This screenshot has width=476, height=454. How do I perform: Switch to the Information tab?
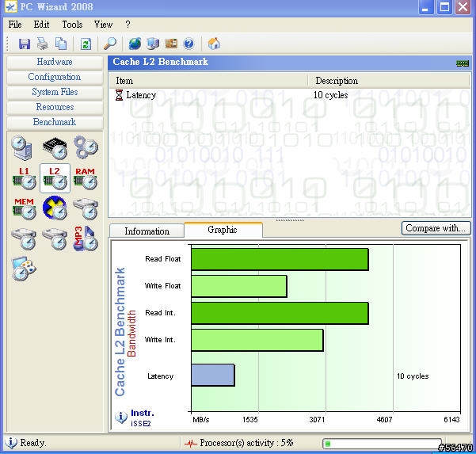[x=147, y=231]
